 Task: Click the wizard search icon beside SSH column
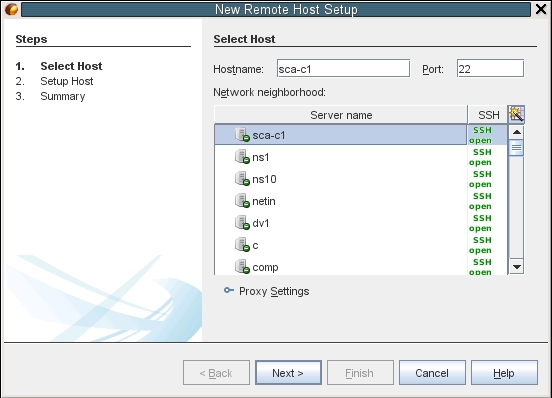pyautogui.click(x=516, y=114)
